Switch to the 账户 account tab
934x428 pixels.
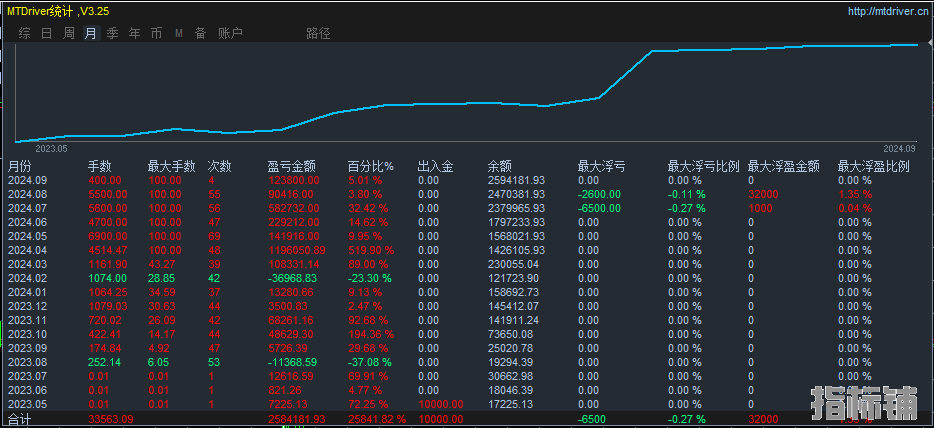(230, 33)
